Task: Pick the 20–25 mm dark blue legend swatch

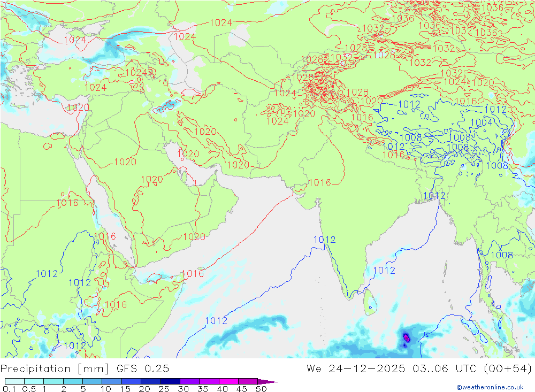Action: point(151,381)
